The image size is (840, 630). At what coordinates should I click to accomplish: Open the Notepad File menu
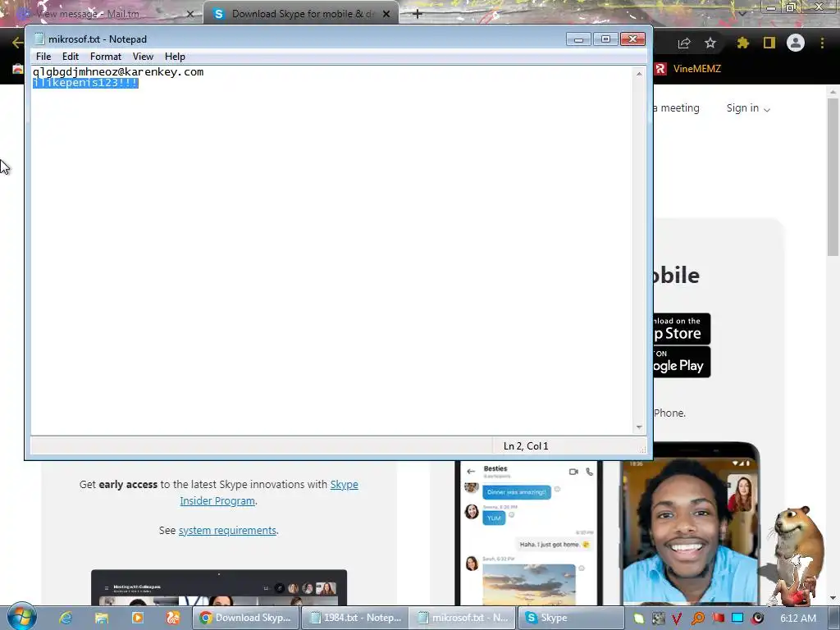click(43, 57)
